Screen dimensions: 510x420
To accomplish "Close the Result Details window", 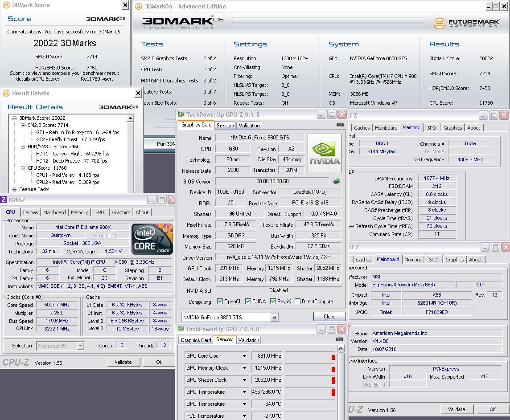I will [x=138, y=93].
